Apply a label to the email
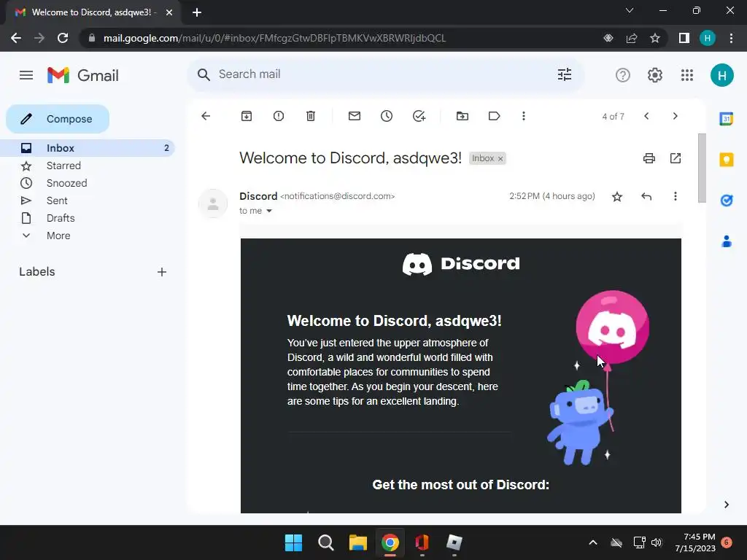Screen dimensions: 747x560 point(494,116)
